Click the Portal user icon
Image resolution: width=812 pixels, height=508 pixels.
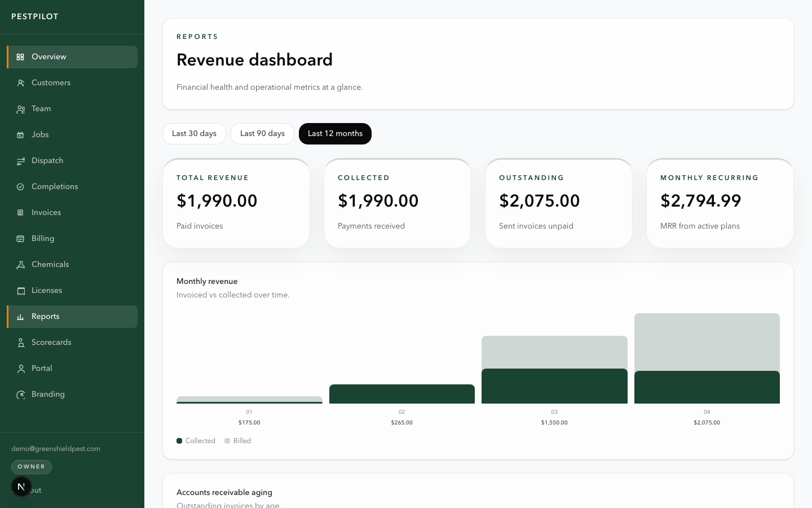(20, 369)
